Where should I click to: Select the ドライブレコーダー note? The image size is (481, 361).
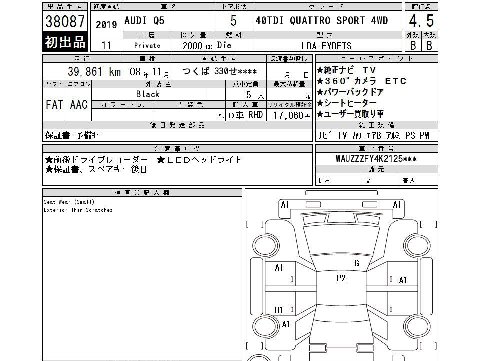[x=96, y=160]
